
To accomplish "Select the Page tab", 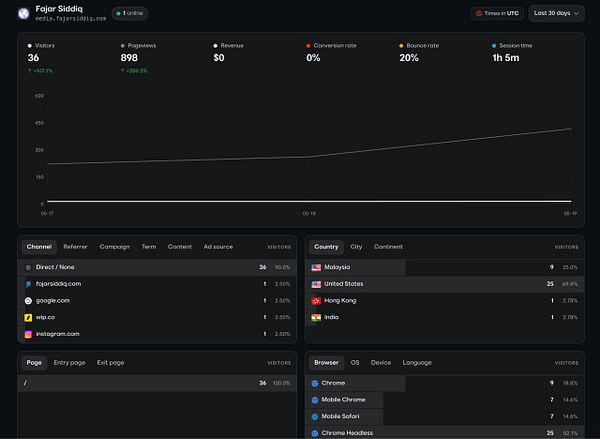I will pos(34,363).
